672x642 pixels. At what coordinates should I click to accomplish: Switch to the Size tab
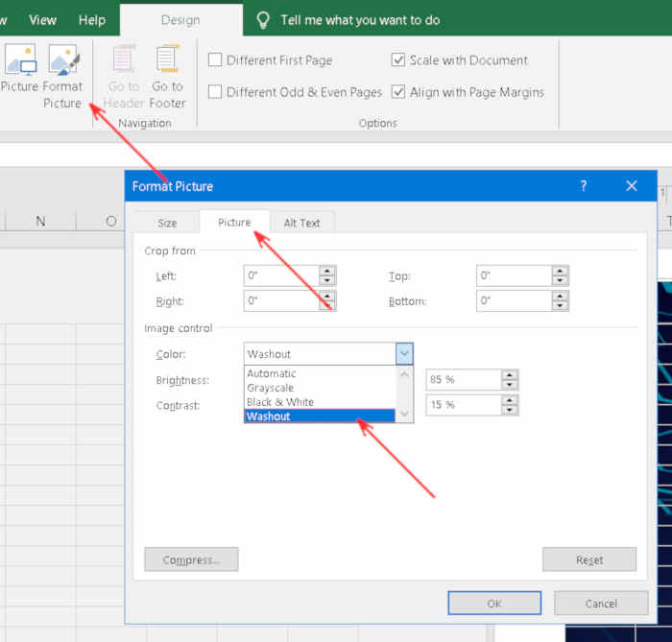click(167, 223)
